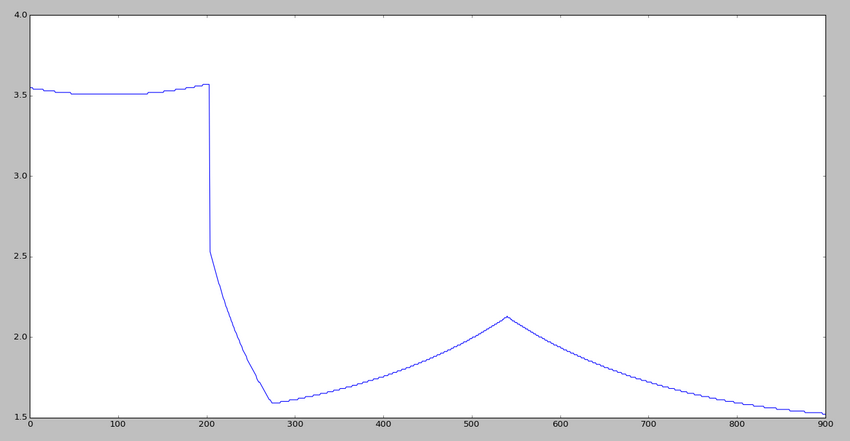
Task: Click the start of the blue line at x=0
Action: point(31,88)
